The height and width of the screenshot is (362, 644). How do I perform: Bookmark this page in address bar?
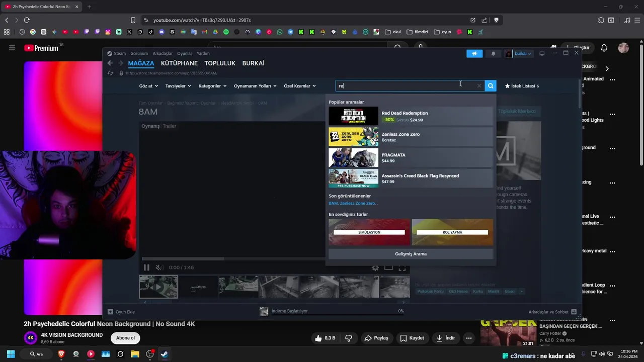click(133, 20)
